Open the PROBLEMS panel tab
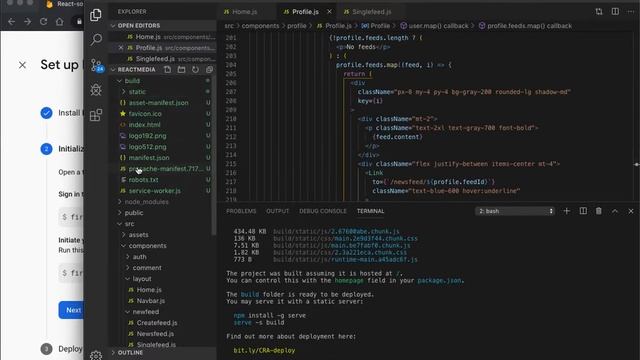 241,211
